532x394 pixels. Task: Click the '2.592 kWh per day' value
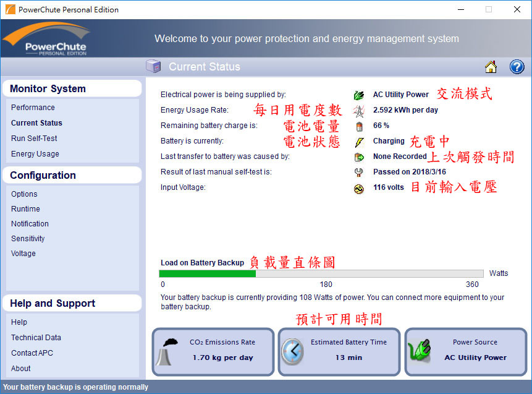click(405, 110)
